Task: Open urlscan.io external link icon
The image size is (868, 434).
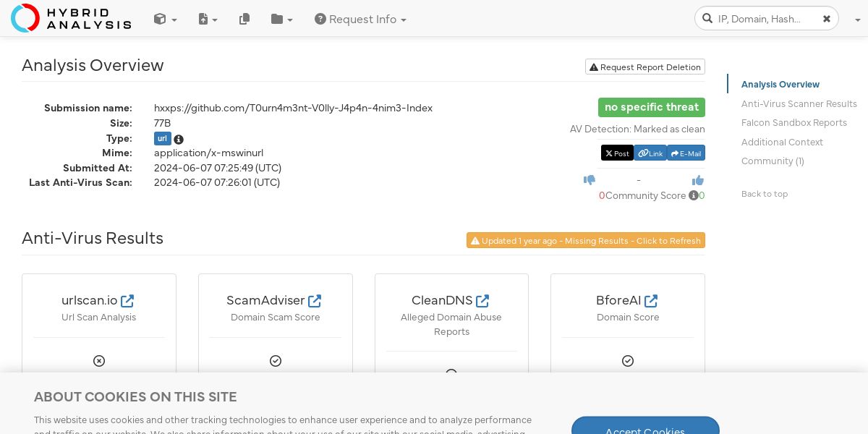Action: 127,300
